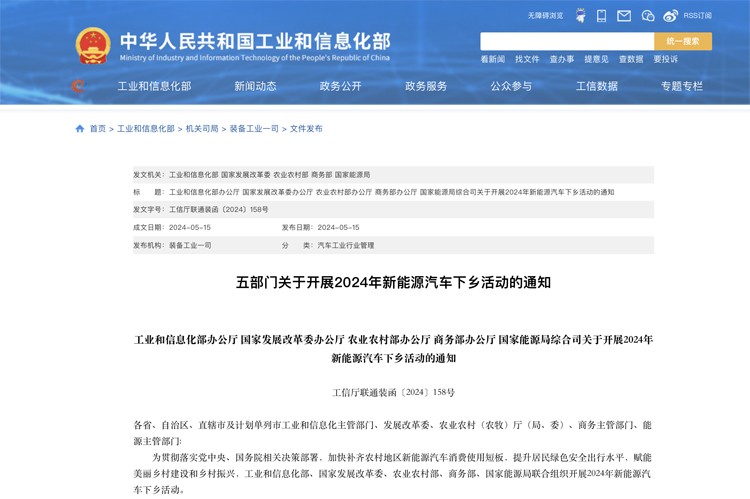
Task: Click the 发文机关 row listing issuing agencies
Action: pos(393,175)
